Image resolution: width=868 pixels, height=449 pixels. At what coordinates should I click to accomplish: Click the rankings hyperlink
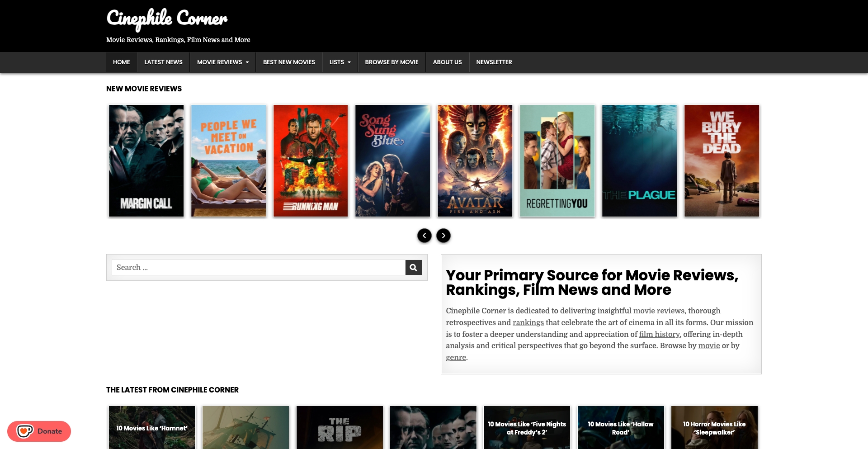coord(528,322)
